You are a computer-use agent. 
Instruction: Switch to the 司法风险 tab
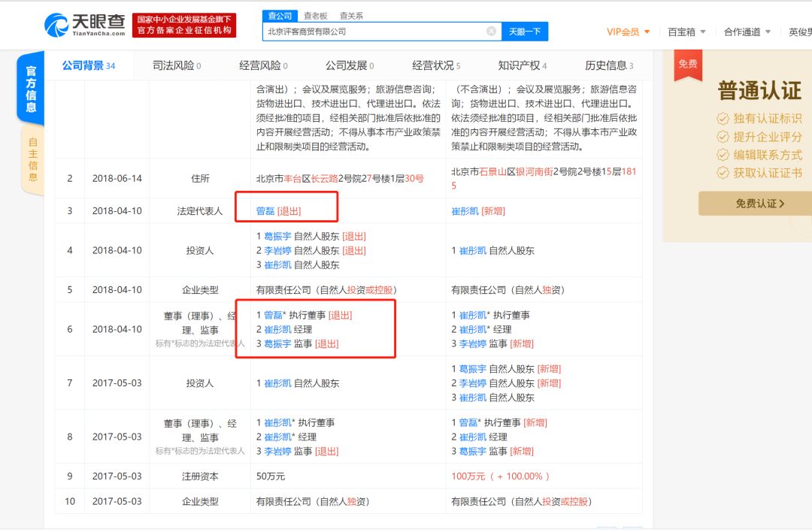tap(177, 65)
